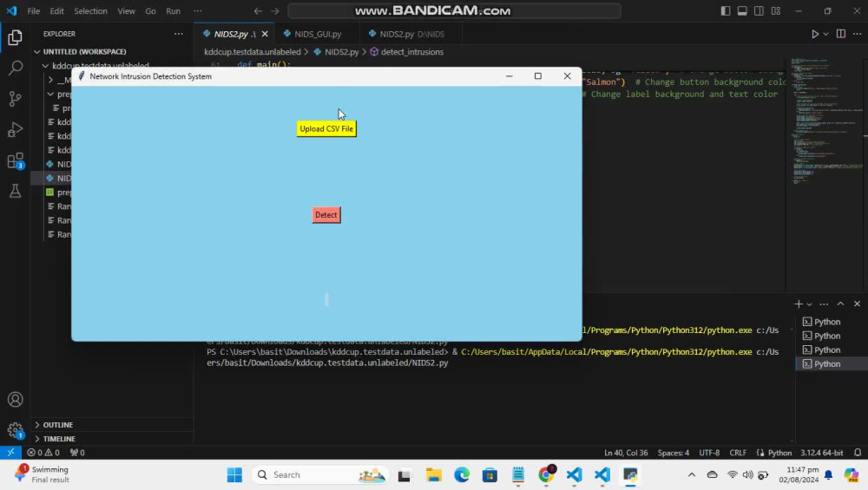The image size is (868, 490).
Task: Open the Run menu
Action: click(174, 10)
